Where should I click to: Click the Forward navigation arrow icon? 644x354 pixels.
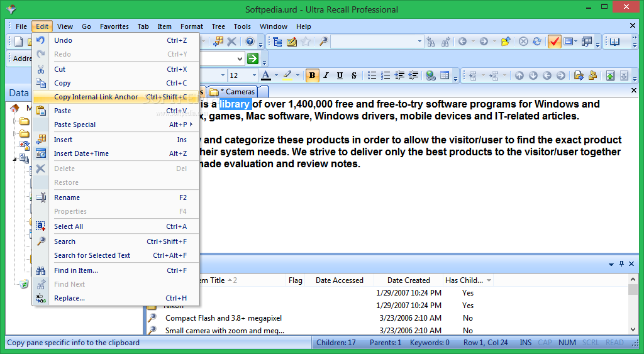tap(484, 41)
